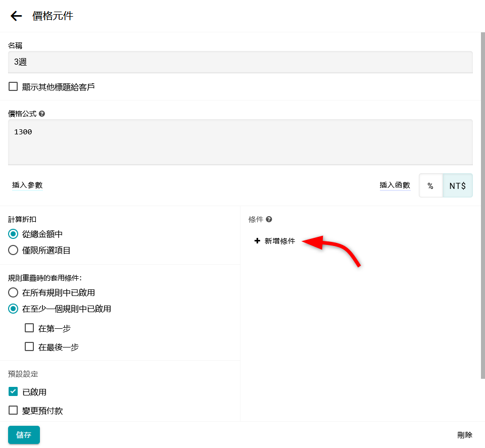
Task: Choose 在至少一個規則中已啟用 radio option
Action: 14,309
